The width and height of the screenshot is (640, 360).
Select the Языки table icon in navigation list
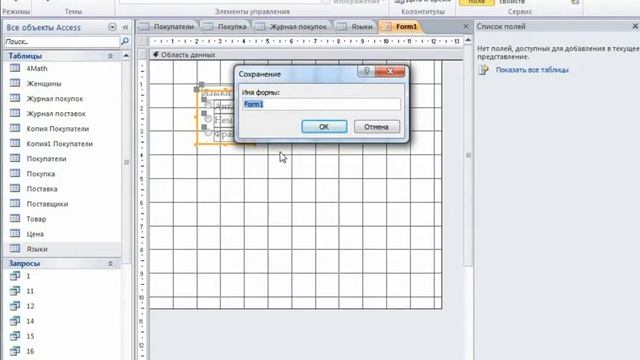coord(15,249)
